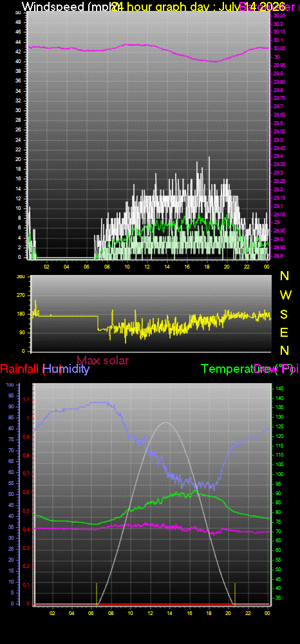This screenshot has width=300, height=644.
Task: Click the sunrise dotted yellow marker
Action: pyautogui.click(x=97, y=594)
